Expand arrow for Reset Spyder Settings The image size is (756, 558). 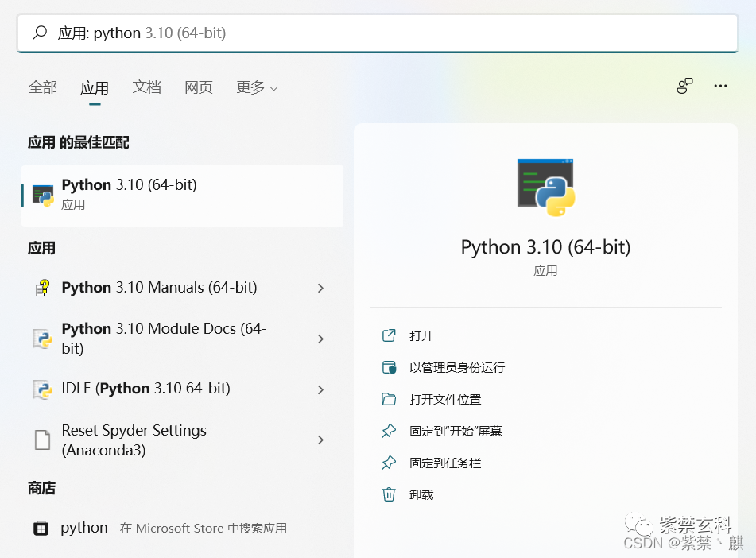[x=320, y=440]
